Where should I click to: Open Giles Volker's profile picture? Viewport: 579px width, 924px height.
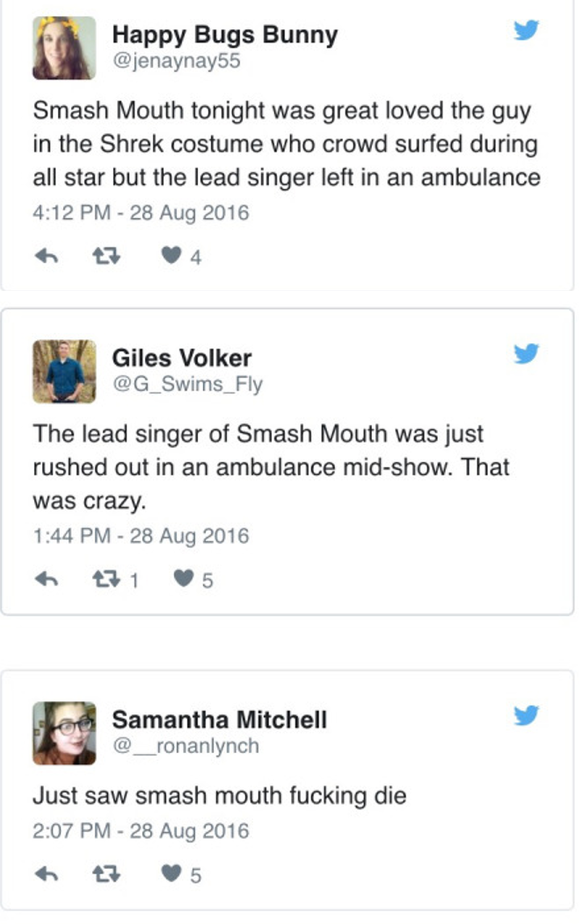click(64, 370)
